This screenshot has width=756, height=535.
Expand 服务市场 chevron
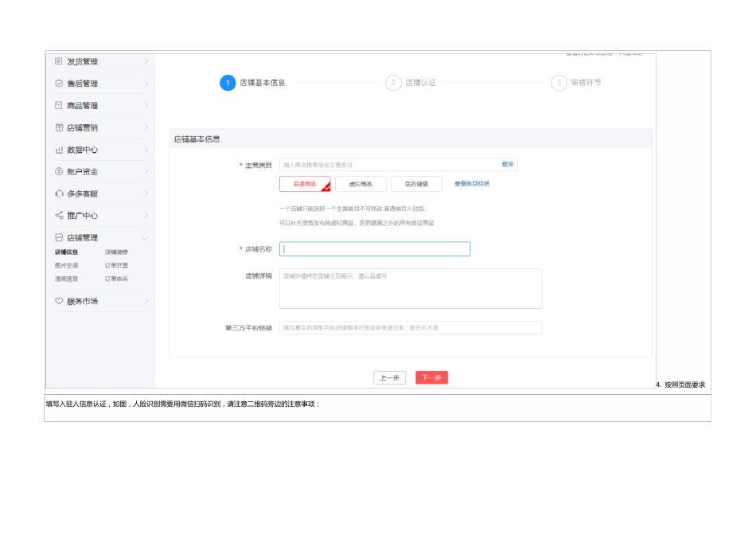coord(146,301)
